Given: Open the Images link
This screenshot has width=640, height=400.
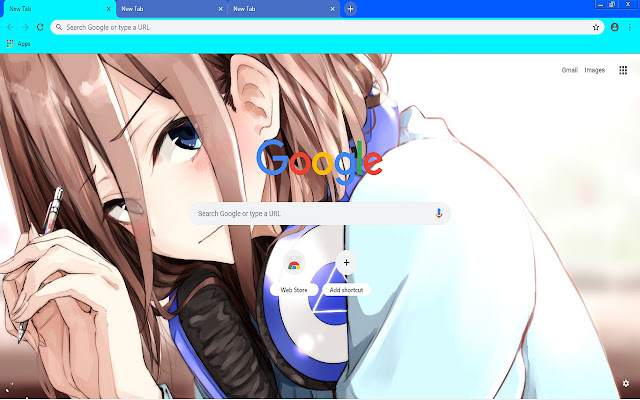Looking at the screenshot, I should coord(594,70).
